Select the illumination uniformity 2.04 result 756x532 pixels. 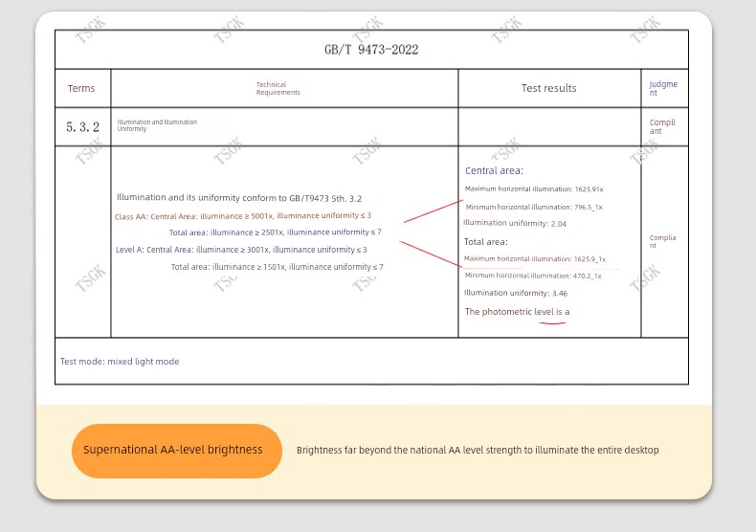coord(515,224)
